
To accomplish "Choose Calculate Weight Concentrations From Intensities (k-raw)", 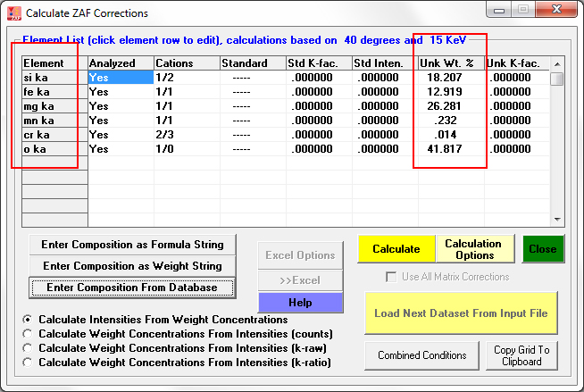I will 29,348.
